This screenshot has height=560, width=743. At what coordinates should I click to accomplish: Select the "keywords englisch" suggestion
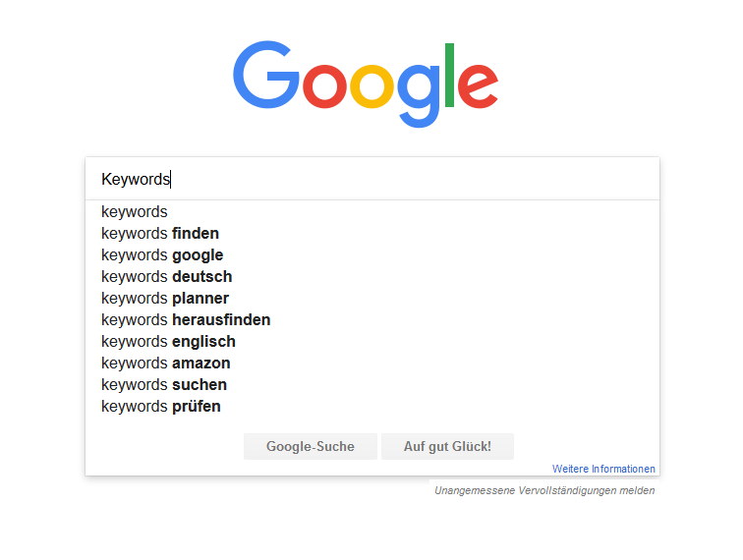(x=372, y=342)
